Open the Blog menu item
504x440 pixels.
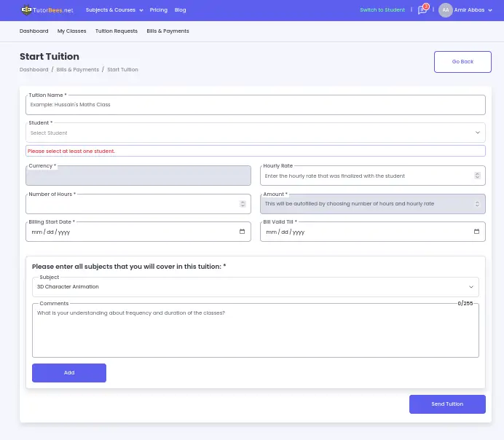(x=180, y=10)
